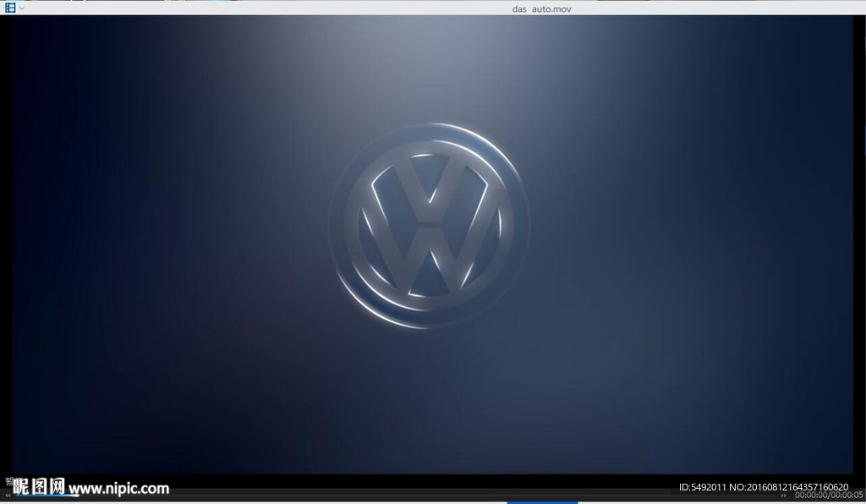The image size is (866, 504).
Task: Click the Volkswagen logo in the video
Action: click(430, 226)
